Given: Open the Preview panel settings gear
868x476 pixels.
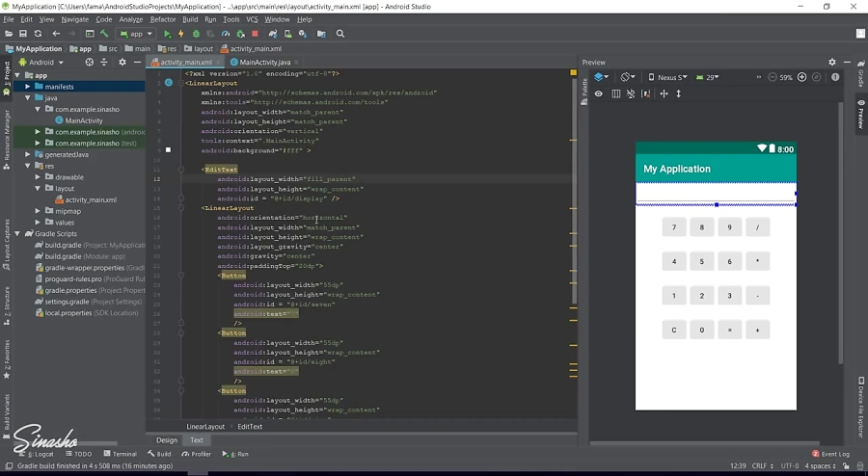Looking at the screenshot, I should click(832, 63).
